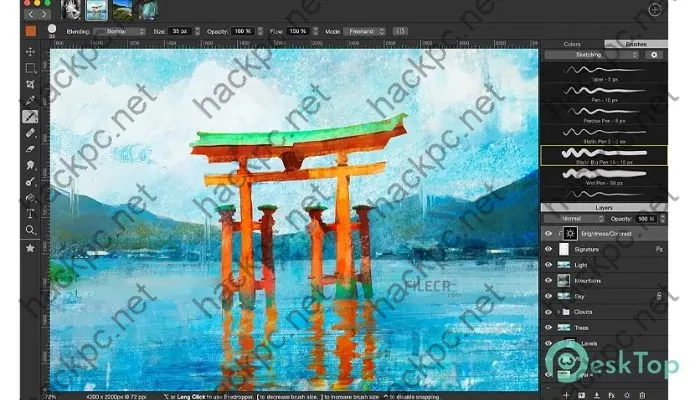The image size is (700, 400).
Task: Choose the Taper brush
Action: point(604,73)
